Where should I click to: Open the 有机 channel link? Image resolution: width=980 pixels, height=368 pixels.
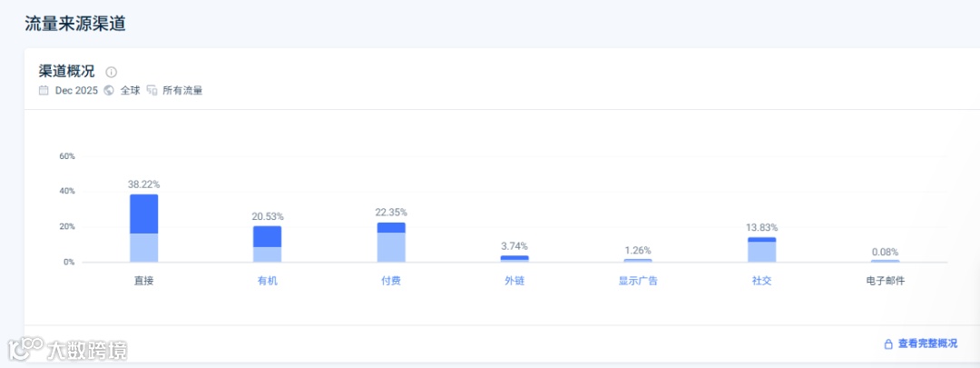point(268,281)
